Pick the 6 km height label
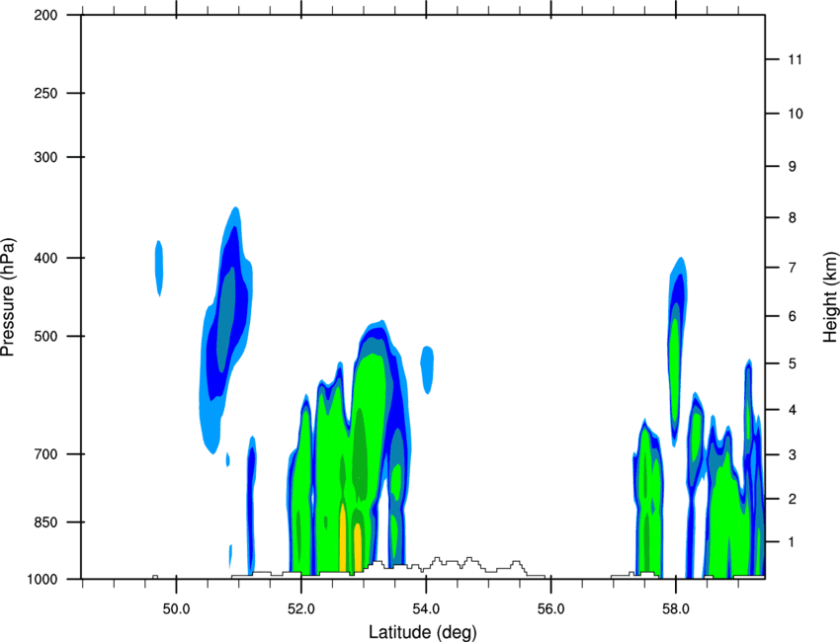 coord(793,316)
